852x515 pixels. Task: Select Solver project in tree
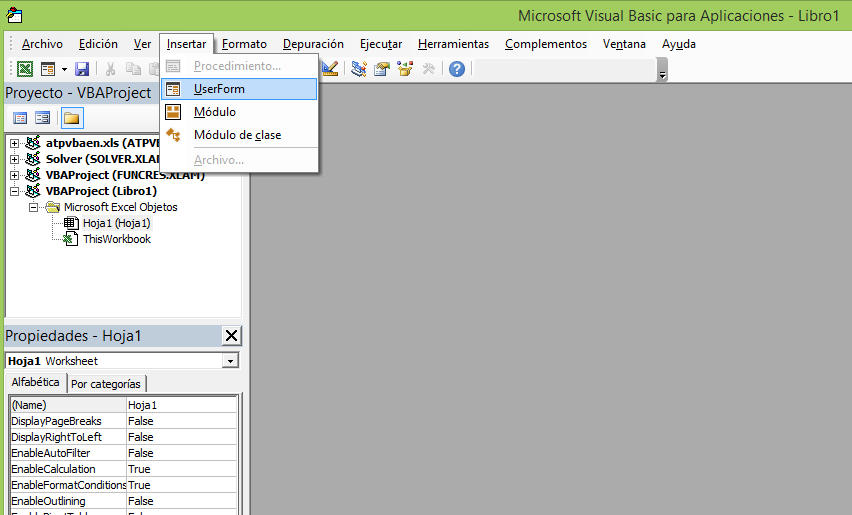point(102,159)
